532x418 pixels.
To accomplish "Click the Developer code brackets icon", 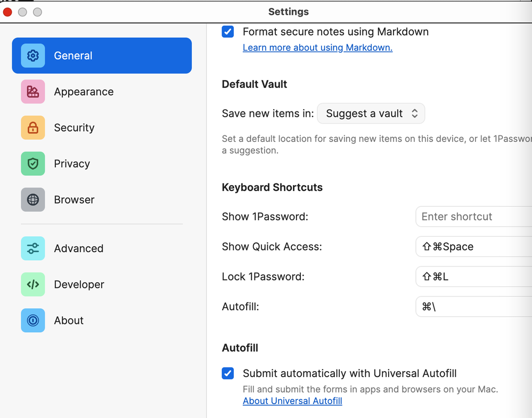I will pos(33,285).
